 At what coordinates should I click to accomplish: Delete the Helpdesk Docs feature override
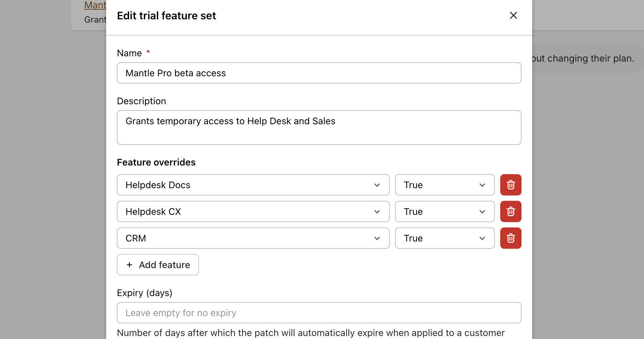click(x=511, y=185)
